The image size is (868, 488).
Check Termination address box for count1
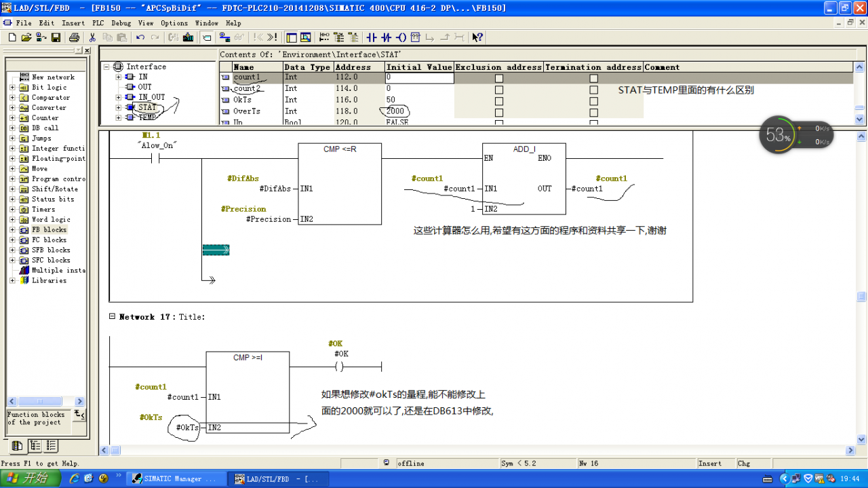point(594,78)
